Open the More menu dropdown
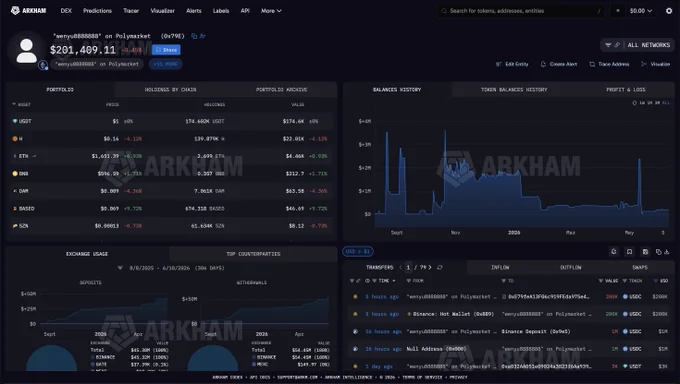This screenshot has width=680, height=384. [x=271, y=11]
